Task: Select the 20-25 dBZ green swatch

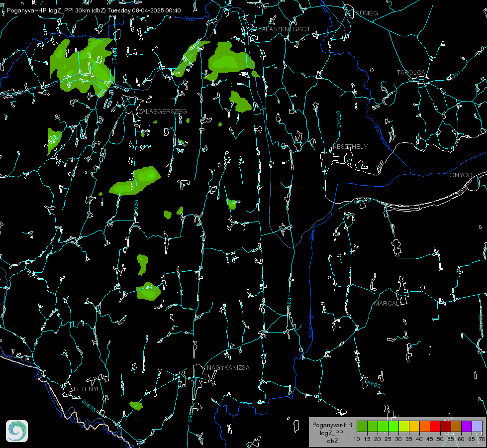Action: point(383,426)
